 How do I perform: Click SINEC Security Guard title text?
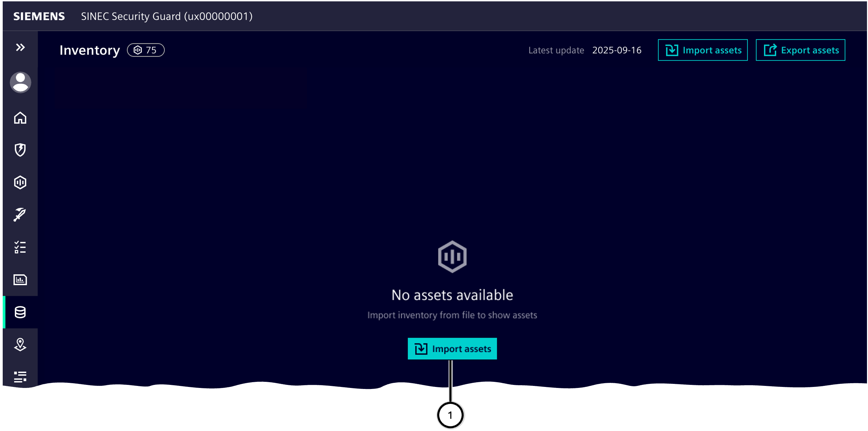tap(166, 16)
